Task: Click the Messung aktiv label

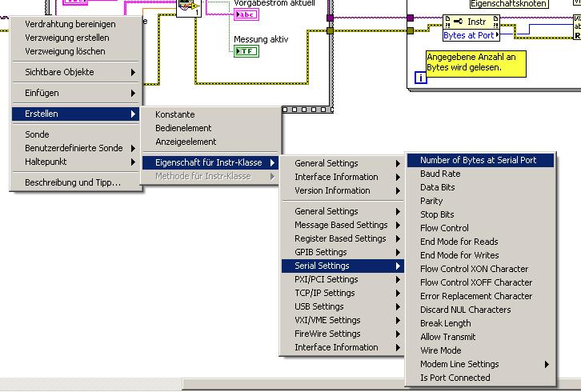Action: click(x=261, y=39)
